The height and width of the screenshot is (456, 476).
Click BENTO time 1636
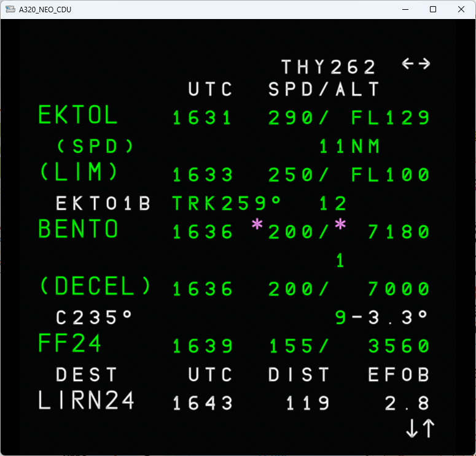(203, 232)
